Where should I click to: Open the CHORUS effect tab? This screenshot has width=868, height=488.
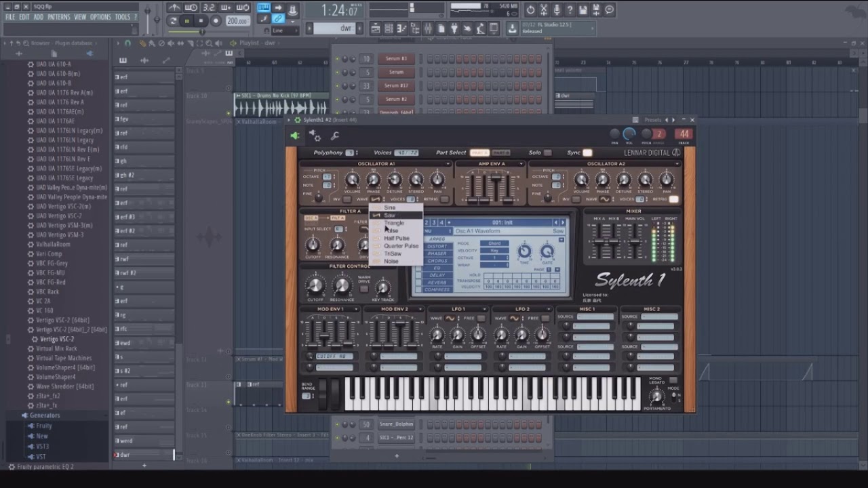tap(437, 261)
